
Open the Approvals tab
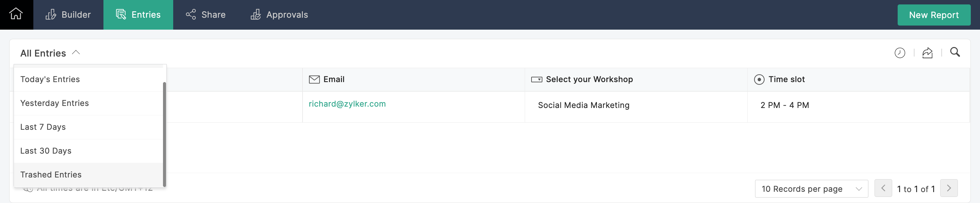(x=279, y=15)
